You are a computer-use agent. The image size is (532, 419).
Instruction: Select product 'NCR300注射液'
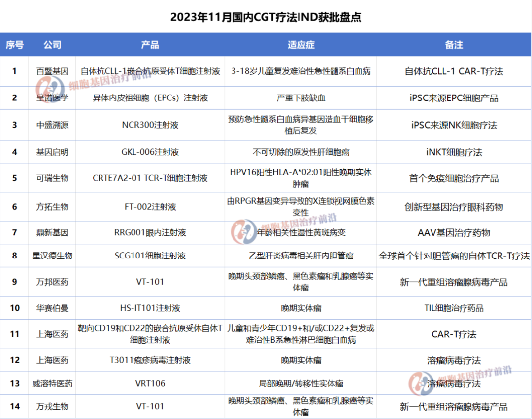150,125
